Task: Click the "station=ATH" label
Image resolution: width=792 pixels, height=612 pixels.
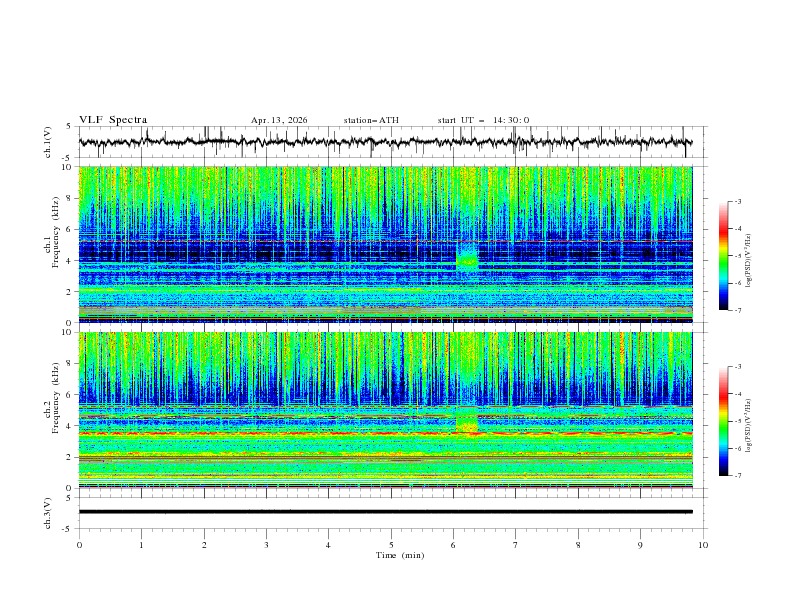Action: (x=371, y=120)
